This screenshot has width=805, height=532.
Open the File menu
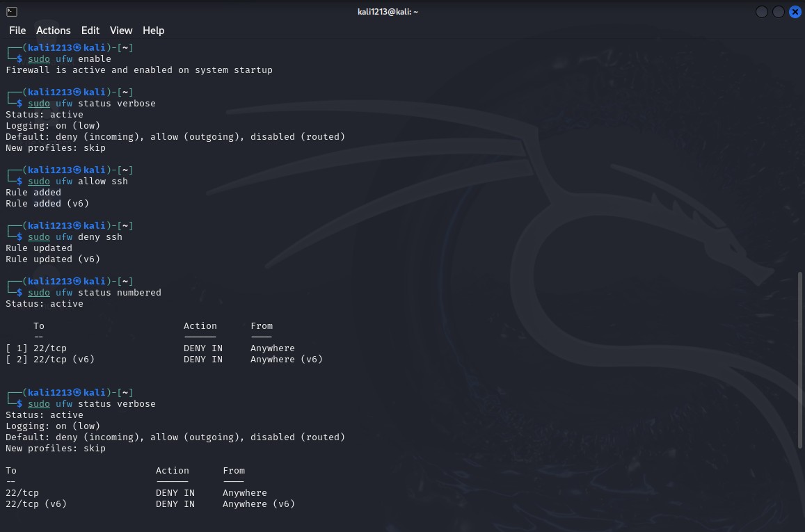tap(17, 31)
